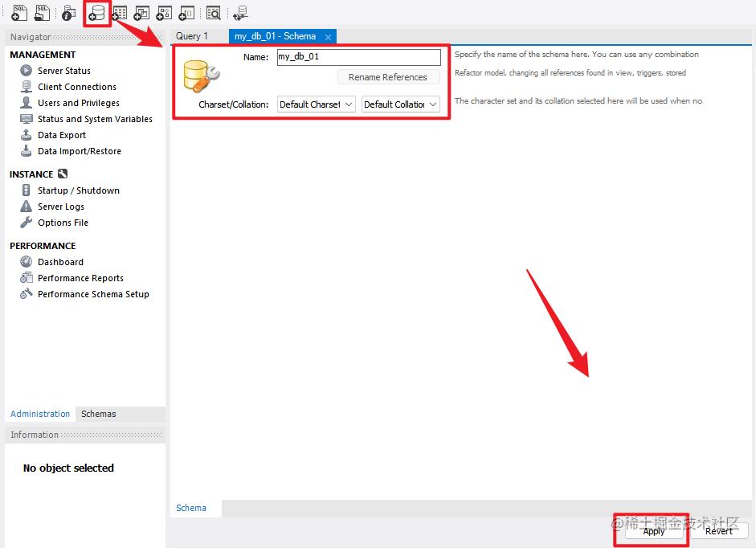The height and width of the screenshot is (548, 756).
Task: Create a new table in the schema
Action: [x=119, y=12]
